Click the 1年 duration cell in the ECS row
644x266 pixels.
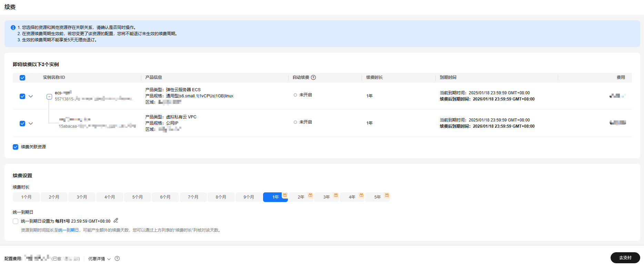[370, 96]
